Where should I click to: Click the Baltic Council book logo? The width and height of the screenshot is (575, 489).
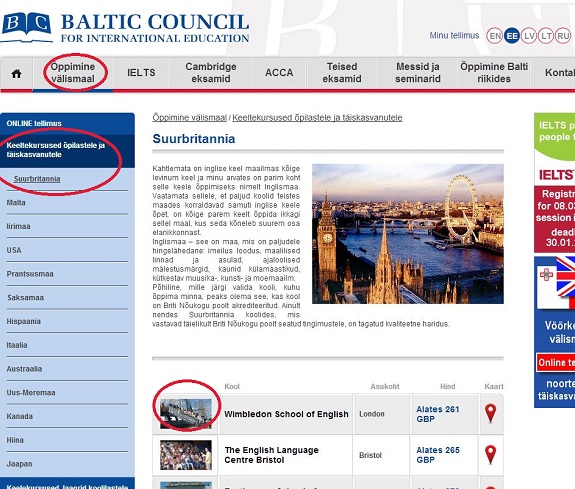[26, 28]
